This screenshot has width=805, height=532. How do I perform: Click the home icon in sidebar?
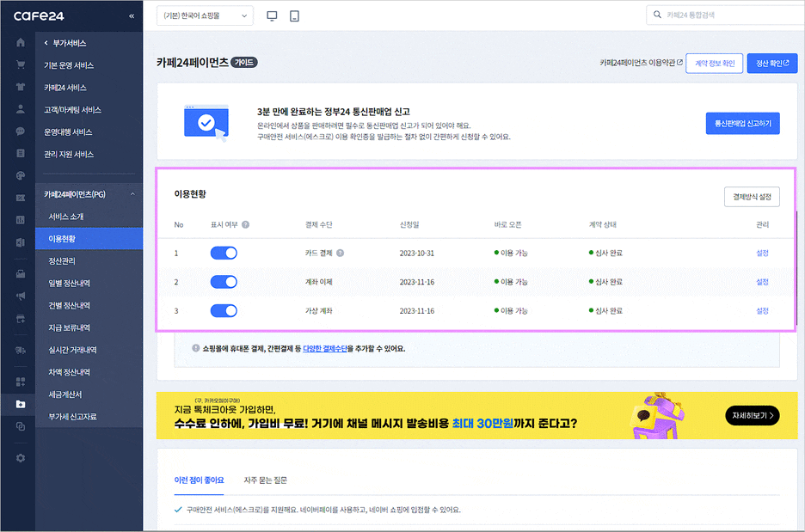pyautogui.click(x=21, y=43)
